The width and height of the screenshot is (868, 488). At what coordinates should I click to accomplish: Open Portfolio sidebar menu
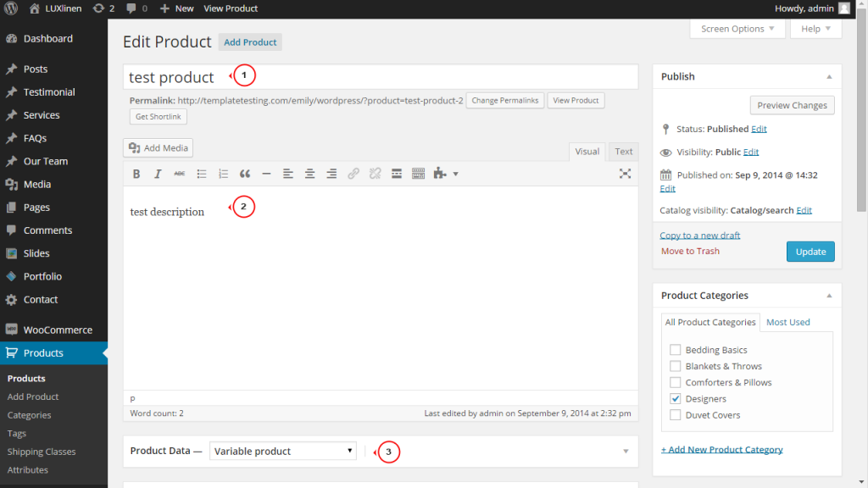pyautogui.click(x=53, y=276)
